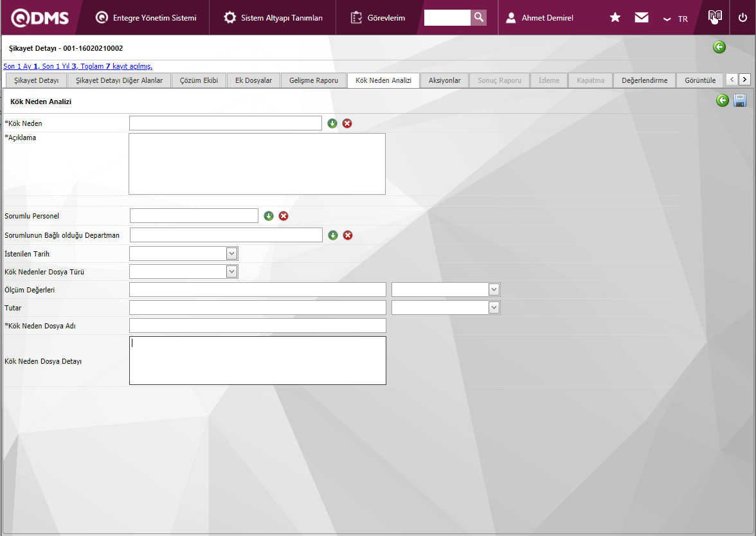Image resolution: width=756 pixels, height=536 pixels.
Task: Click the disabled İzleme tab
Action: (549, 80)
